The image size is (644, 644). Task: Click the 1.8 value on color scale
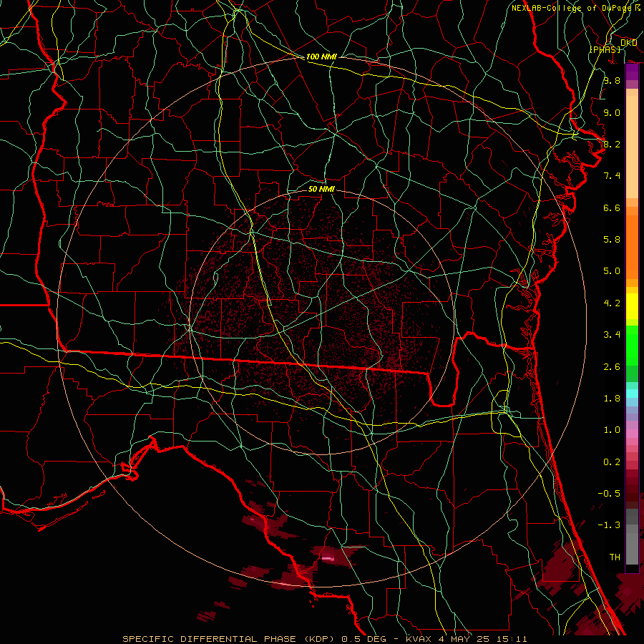pos(612,399)
